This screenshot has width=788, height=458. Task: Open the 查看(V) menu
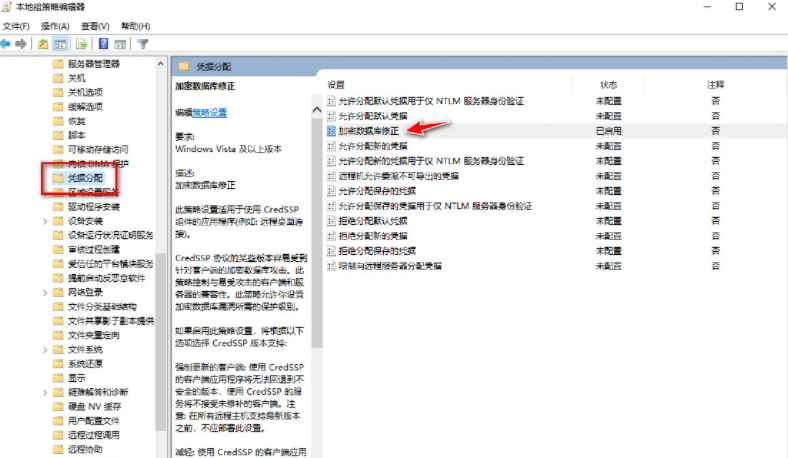coord(95,25)
